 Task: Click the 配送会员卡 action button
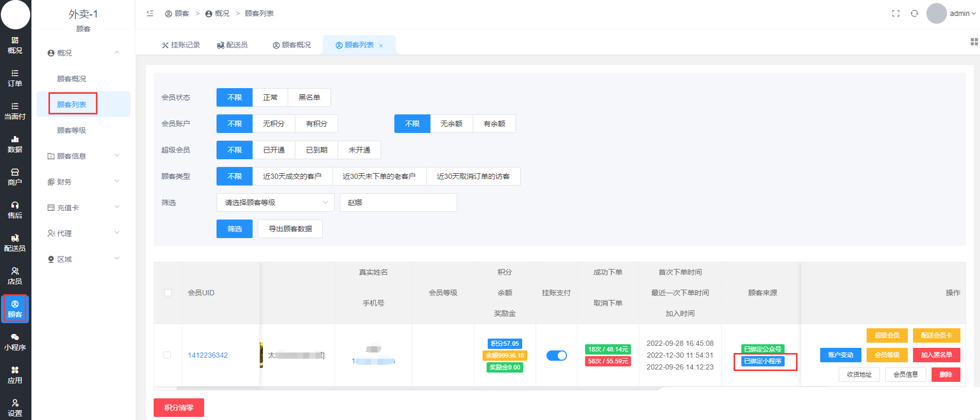[937, 335]
